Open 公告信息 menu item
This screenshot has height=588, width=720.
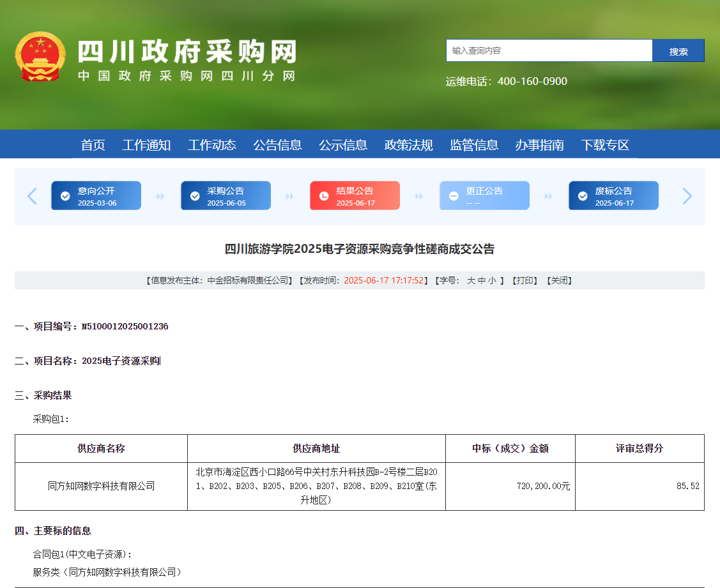[277, 145]
